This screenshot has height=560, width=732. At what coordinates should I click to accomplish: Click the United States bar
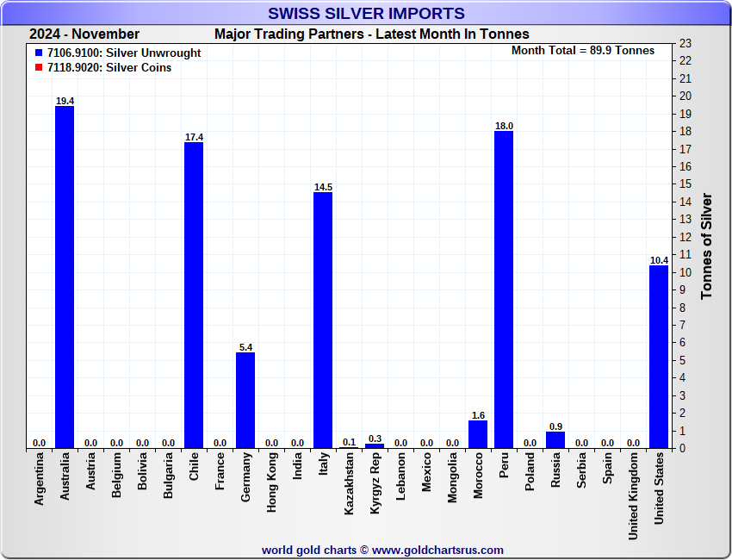[x=659, y=357]
